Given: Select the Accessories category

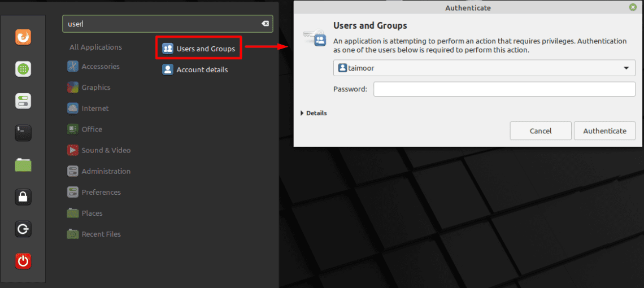Looking at the screenshot, I should (94, 66).
